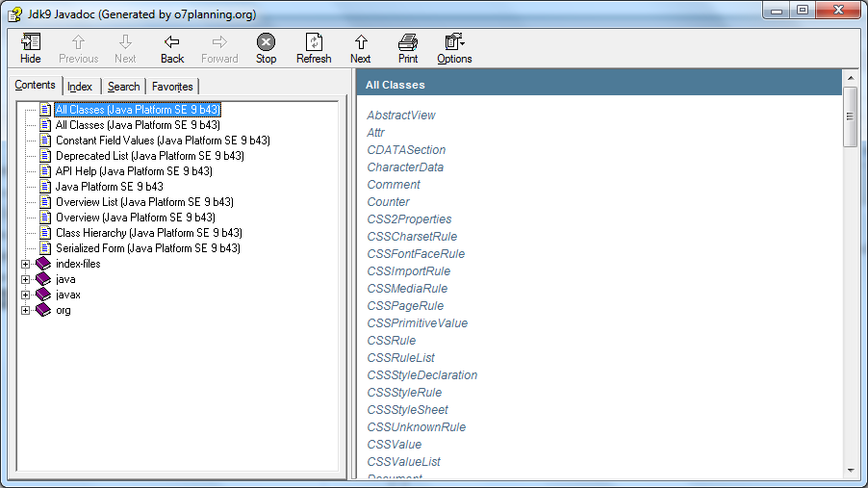Click the greyed-out Previous toolbar icon

[x=78, y=42]
